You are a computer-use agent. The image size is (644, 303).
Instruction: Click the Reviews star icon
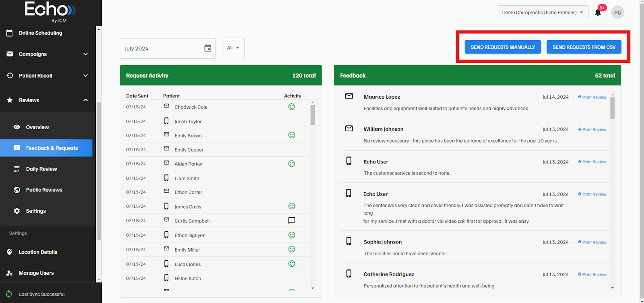click(10, 100)
